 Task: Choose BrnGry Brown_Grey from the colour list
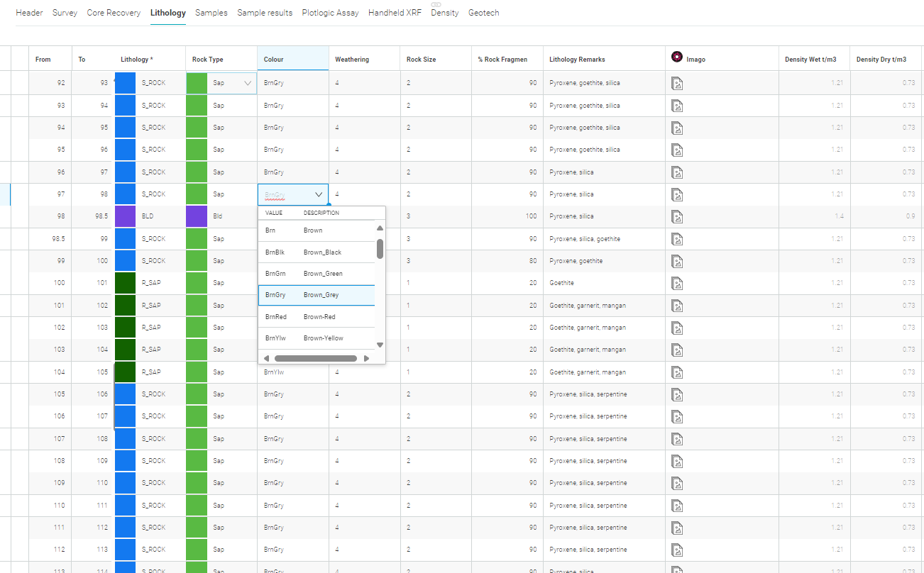[x=317, y=295]
